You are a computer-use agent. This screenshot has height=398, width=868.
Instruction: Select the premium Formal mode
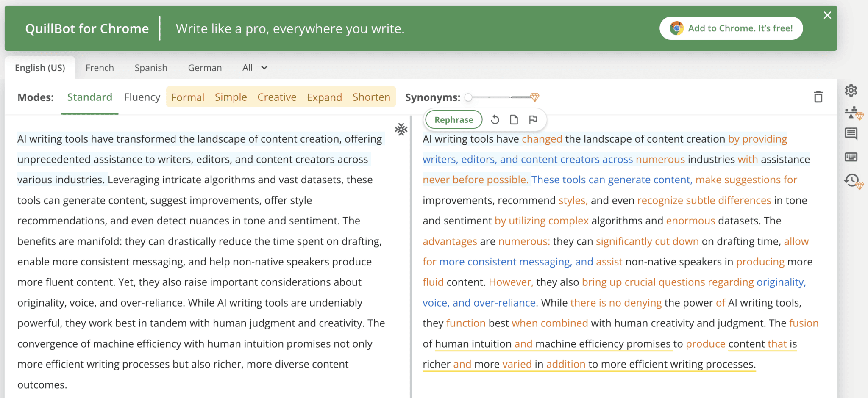(x=188, y=97)
